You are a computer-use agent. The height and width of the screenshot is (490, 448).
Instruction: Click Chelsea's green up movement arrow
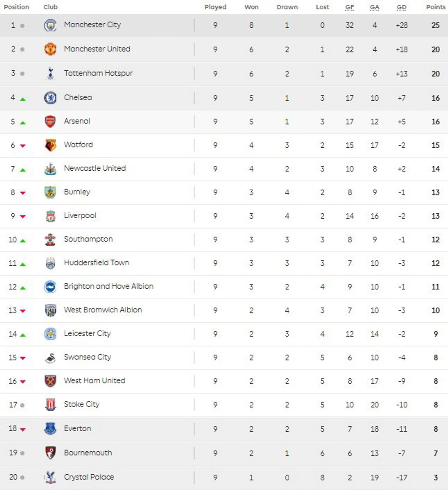point(23,99)
